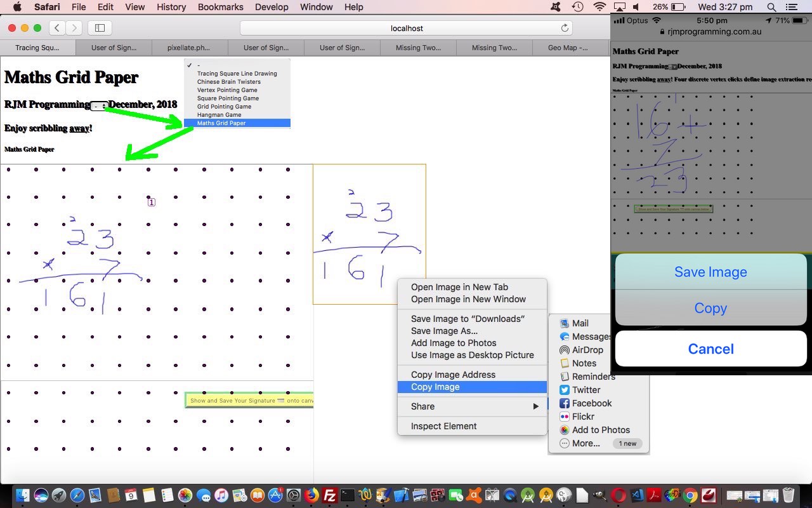Choose Hangman Game option
812x508 pixels.
237,115
